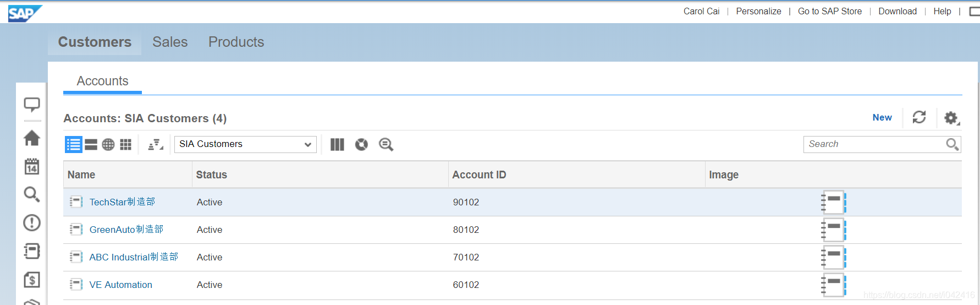Open the ABC Industrial制造部 account link

(134, 257)
